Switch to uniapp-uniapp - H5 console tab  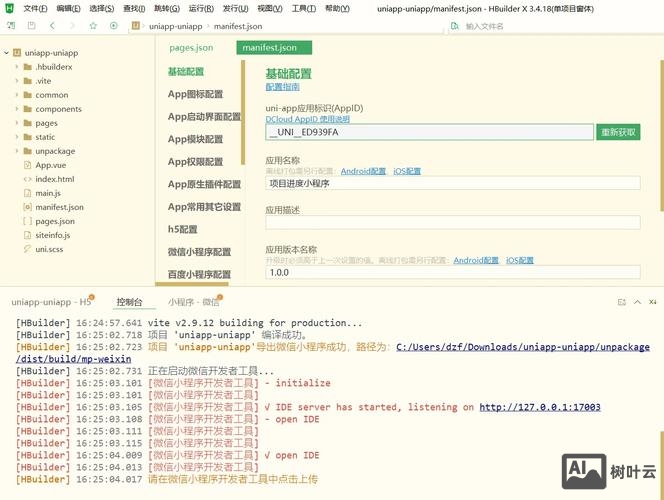tap(51, 302)
